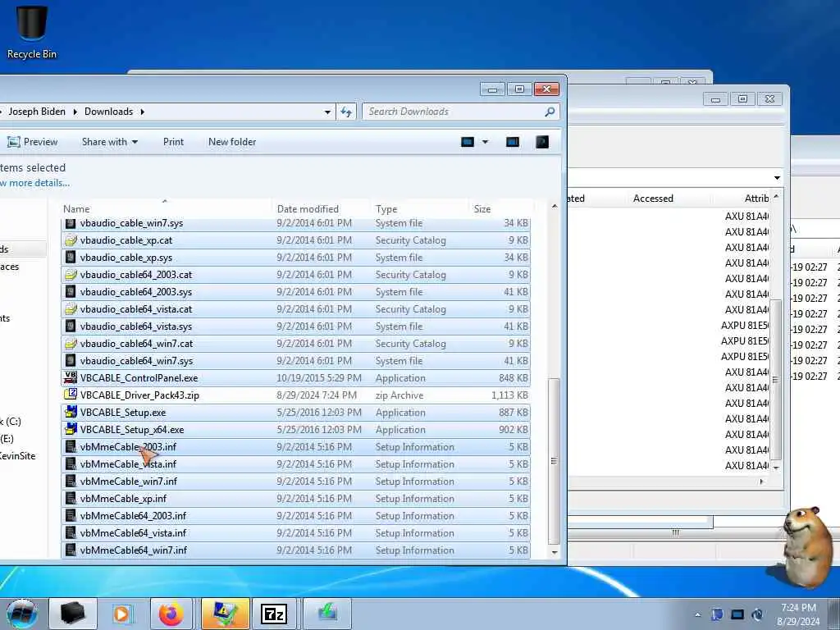Viewport: 840px width, 630px height.
Task: Click the change view icon
Action: (467, 142)
